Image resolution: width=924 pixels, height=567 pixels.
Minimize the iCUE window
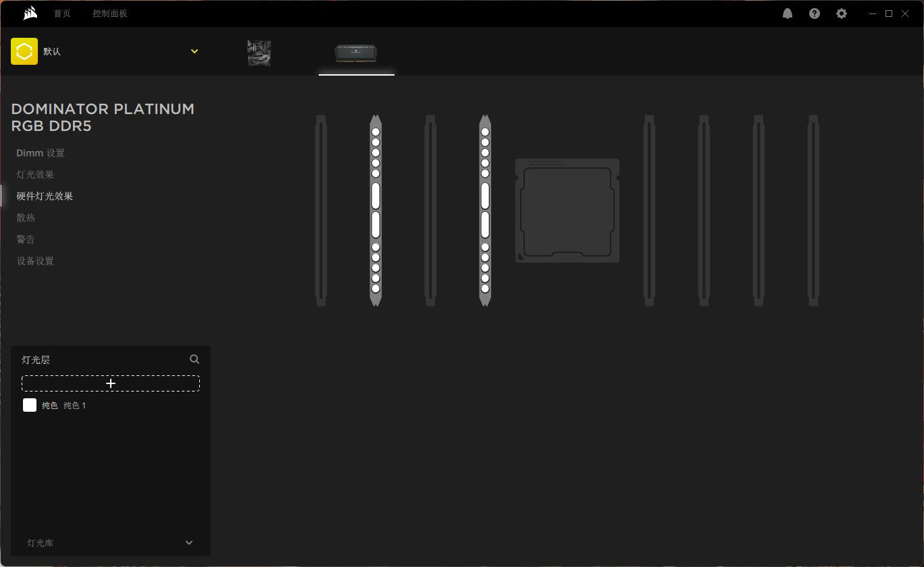coord(873,13)
